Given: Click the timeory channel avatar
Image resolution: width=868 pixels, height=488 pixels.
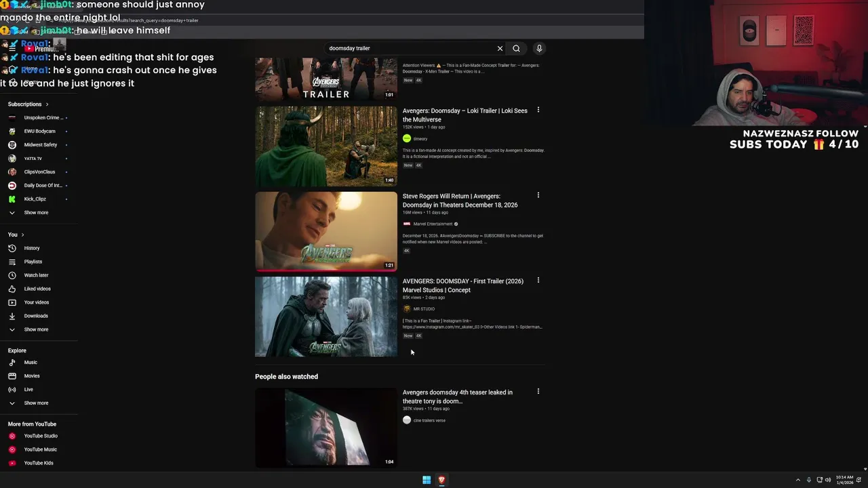Looking at the screenshot, I should coord(407,138).
